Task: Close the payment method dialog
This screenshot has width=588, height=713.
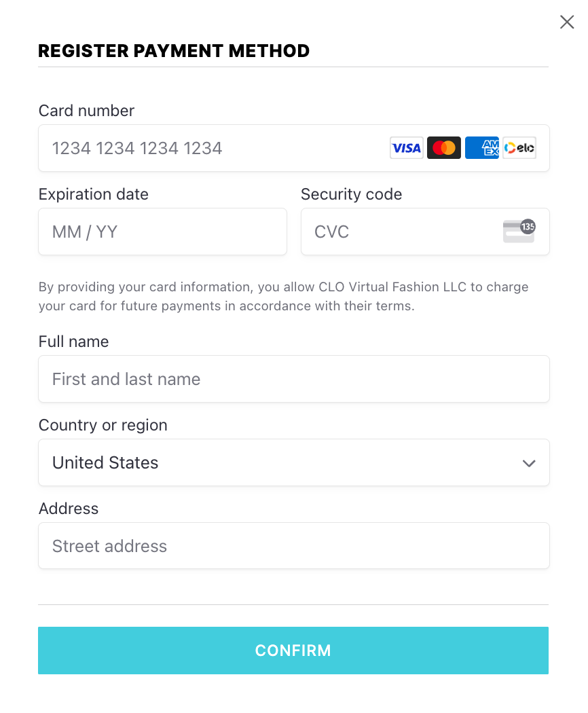Action: pos(567,22)
